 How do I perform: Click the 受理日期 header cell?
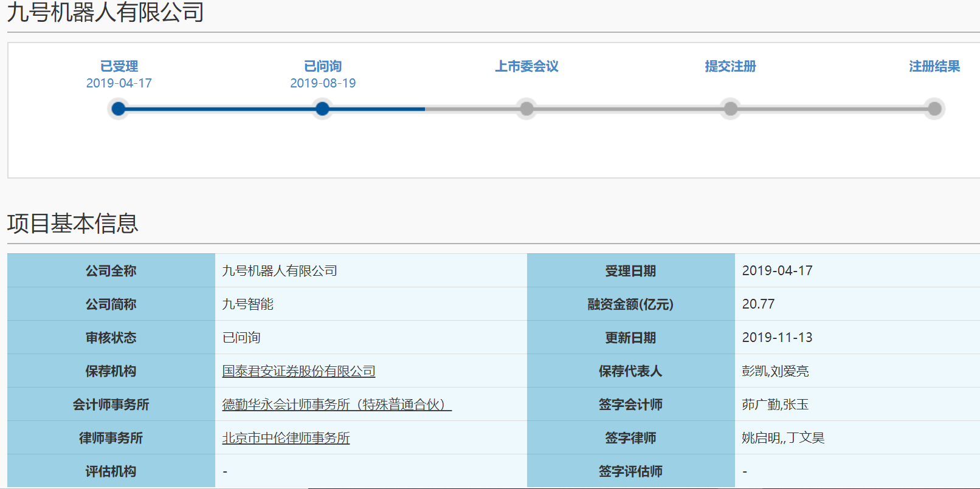[631, 270]
